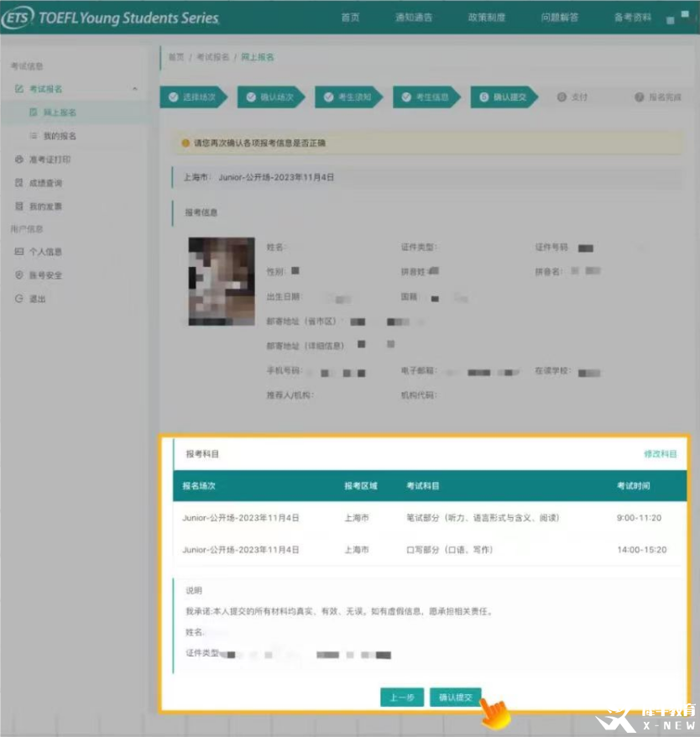Click the 报名场次 column header
This screenshot has width=700, height=737.
tap(199, 486)
